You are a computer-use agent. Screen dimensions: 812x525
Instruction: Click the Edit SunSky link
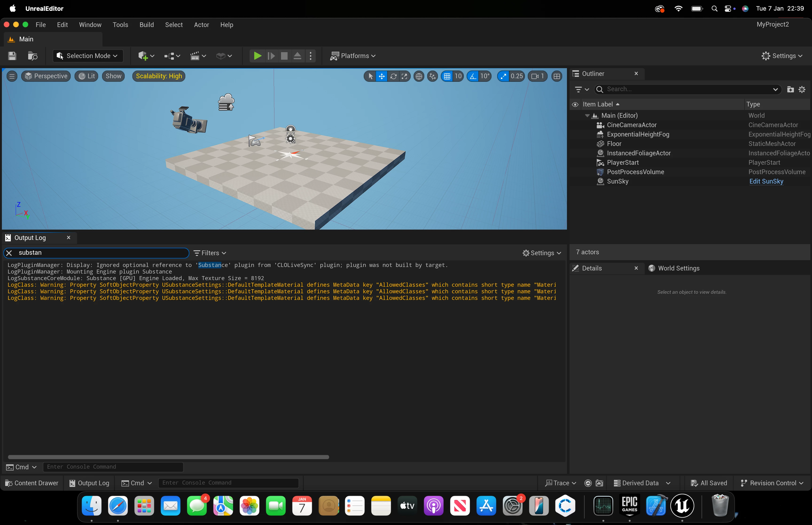pyautogui.click(x=766, y=181)
